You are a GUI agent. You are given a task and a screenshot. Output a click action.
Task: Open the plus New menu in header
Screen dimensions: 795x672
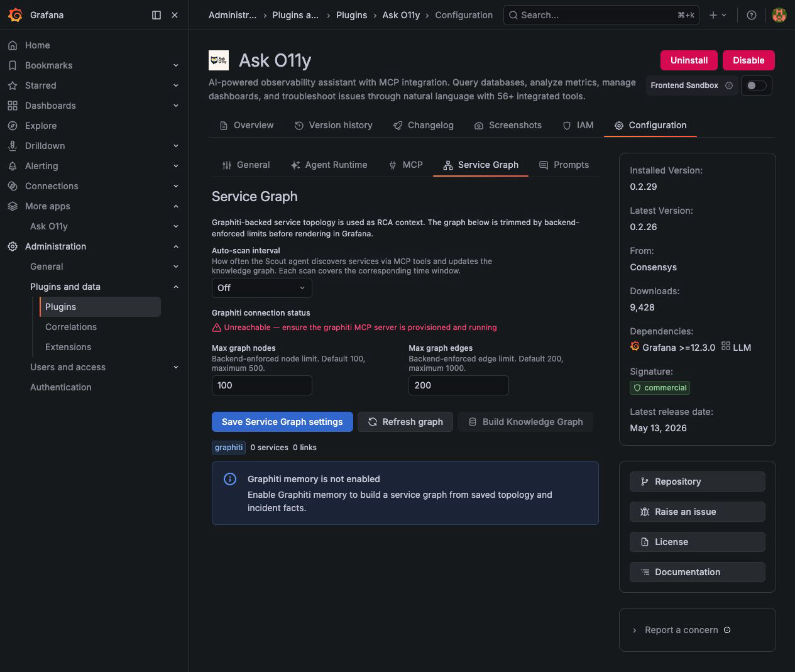[x=718, y=15]
